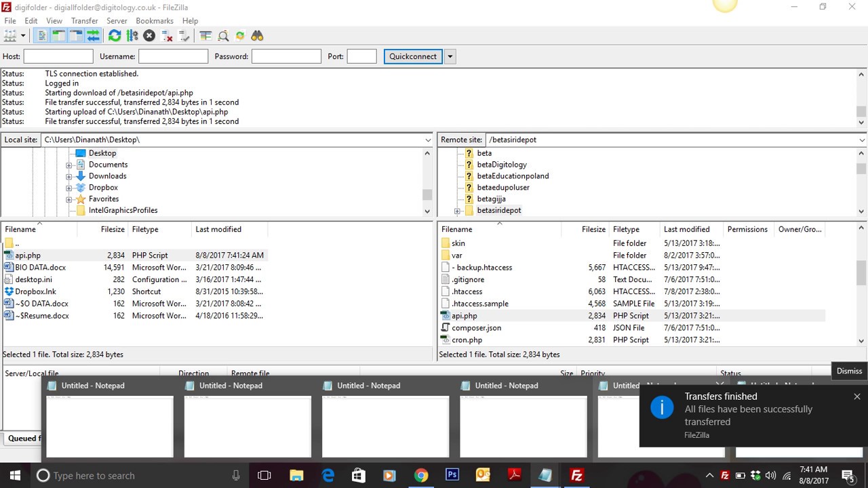Sort remote list by Last modified column
The image size is (868, 488).
tap(690, 229)
